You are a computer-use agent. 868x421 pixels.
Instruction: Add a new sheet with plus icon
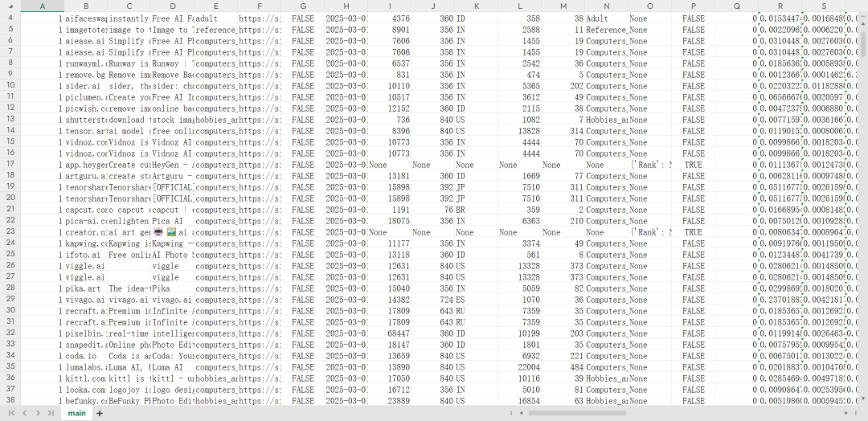click(x=100, y=413)
